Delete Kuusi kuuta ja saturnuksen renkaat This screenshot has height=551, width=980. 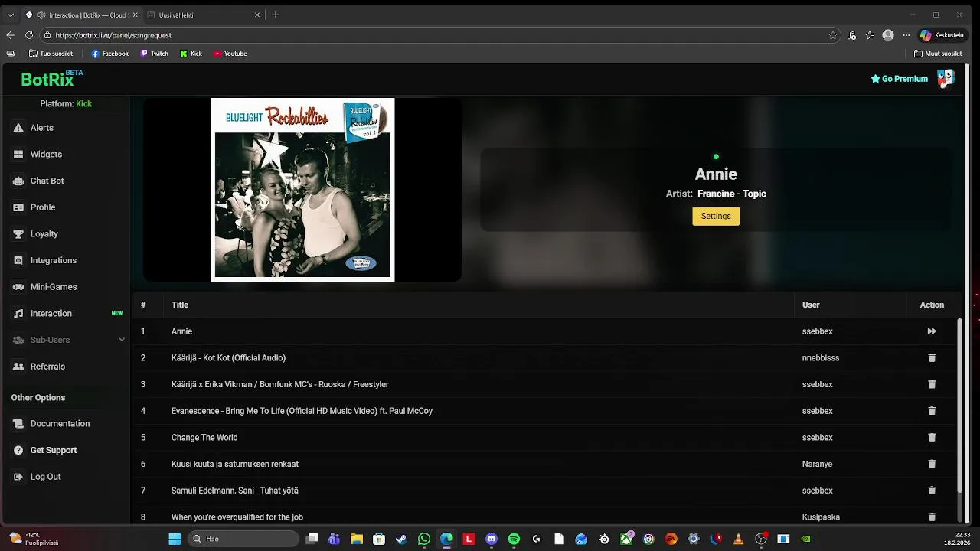pyautogui.click(x=932, y=464)
